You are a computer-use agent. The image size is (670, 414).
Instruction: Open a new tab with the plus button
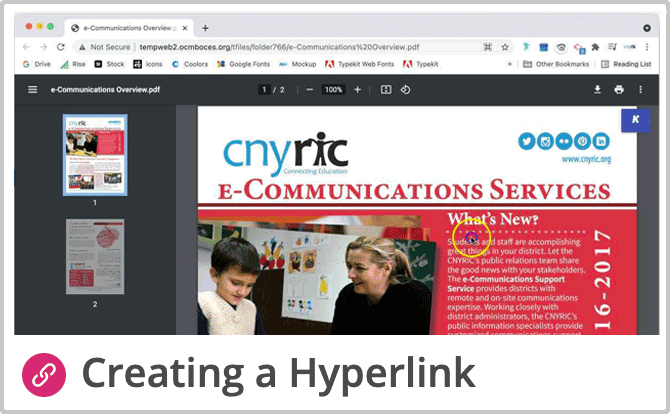click(x=205, y=28)
